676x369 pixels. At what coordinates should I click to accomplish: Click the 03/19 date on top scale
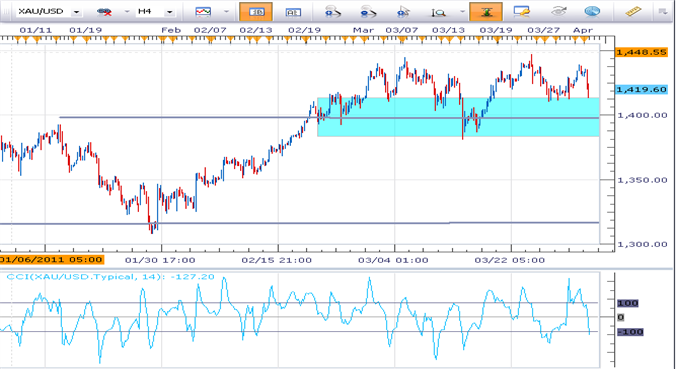[496, 30]
